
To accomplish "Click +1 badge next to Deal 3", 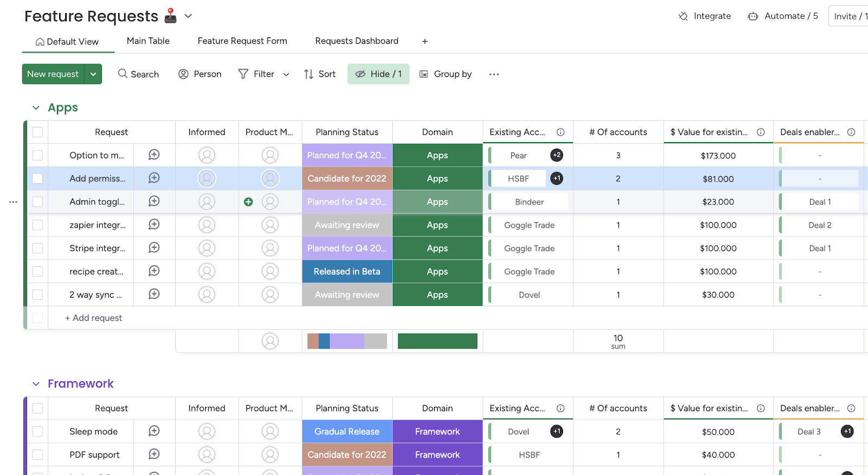I will tap(847, 432).
